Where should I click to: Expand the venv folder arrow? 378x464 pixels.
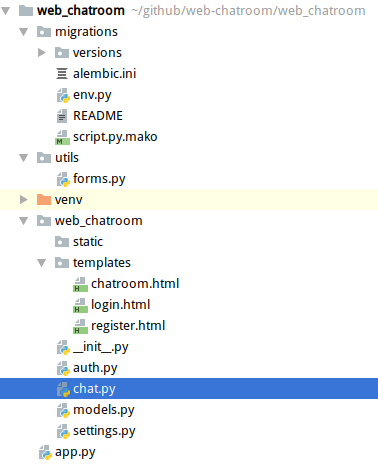pos(24,200)
